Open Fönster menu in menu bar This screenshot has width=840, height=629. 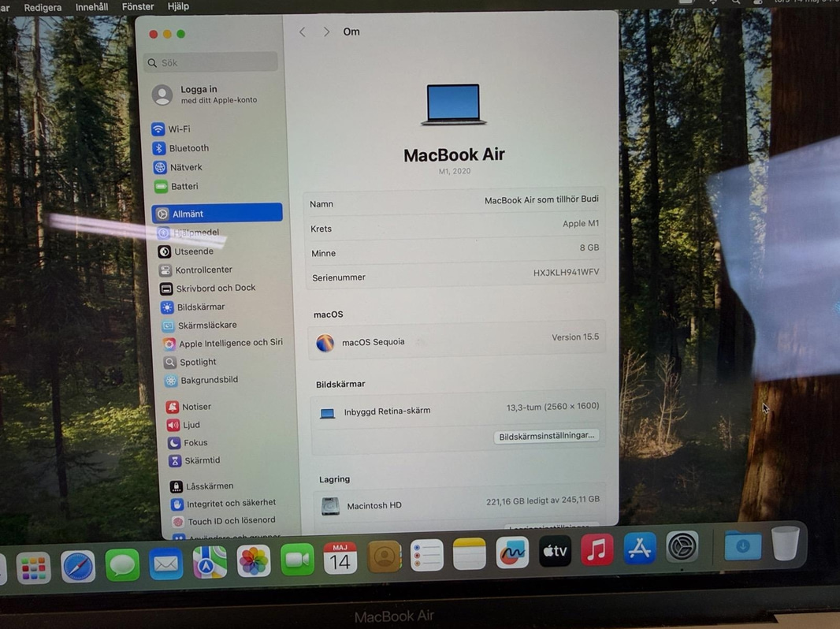tap(138, 6)
